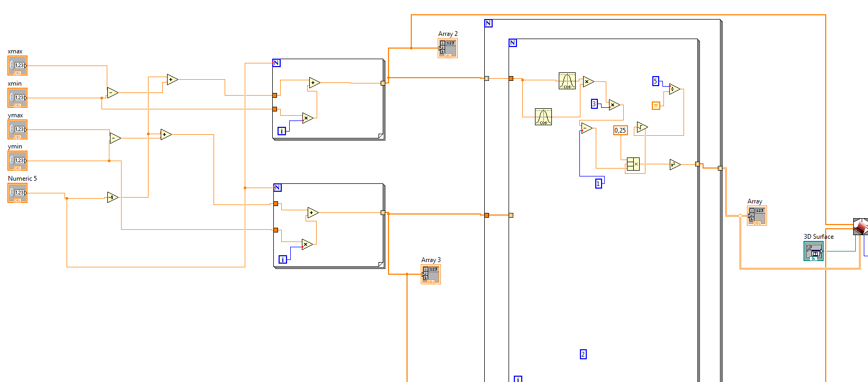Select the constant 2 in inner loop

583,354
